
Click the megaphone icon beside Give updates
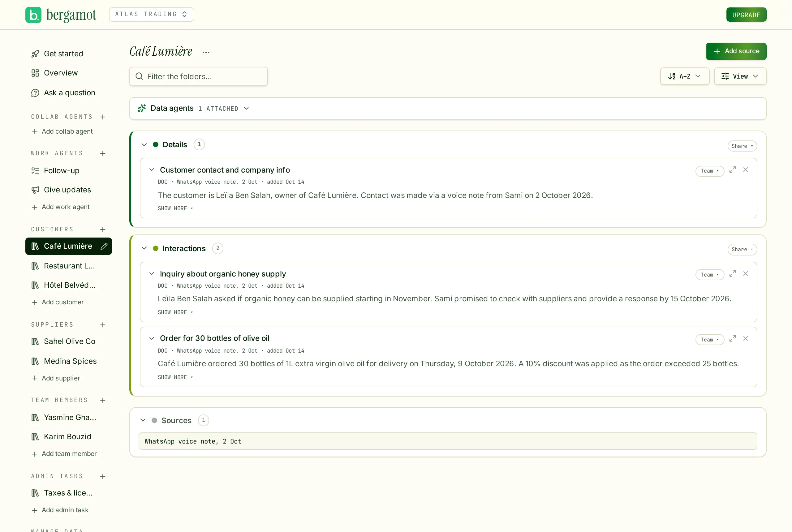click(35, 190)
